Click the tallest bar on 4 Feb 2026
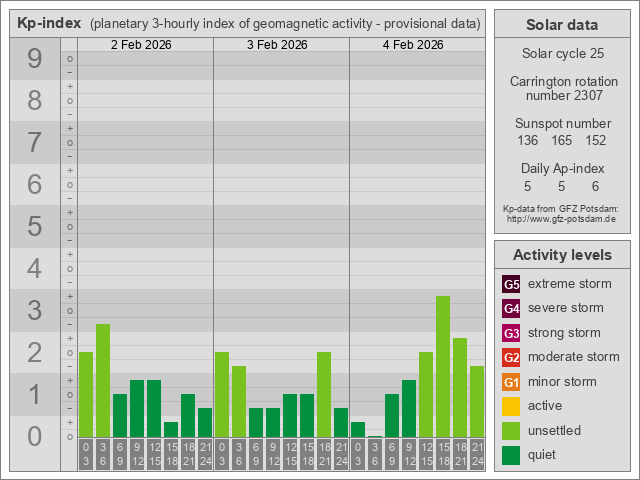 point(443,366)
